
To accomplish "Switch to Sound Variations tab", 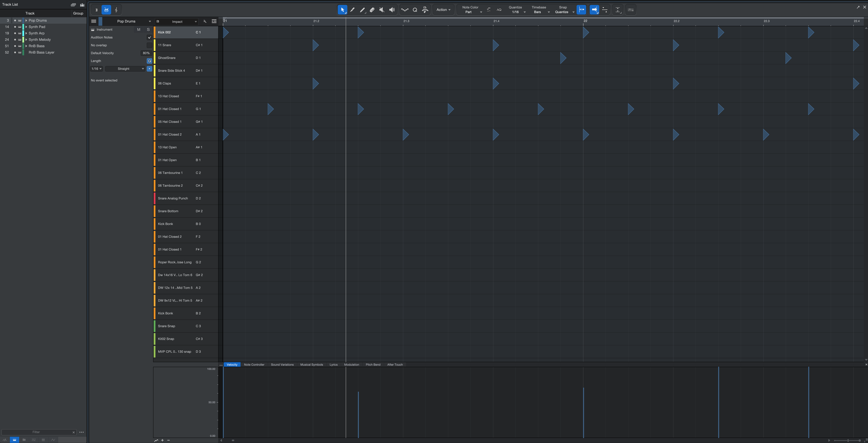I will 282,365.
